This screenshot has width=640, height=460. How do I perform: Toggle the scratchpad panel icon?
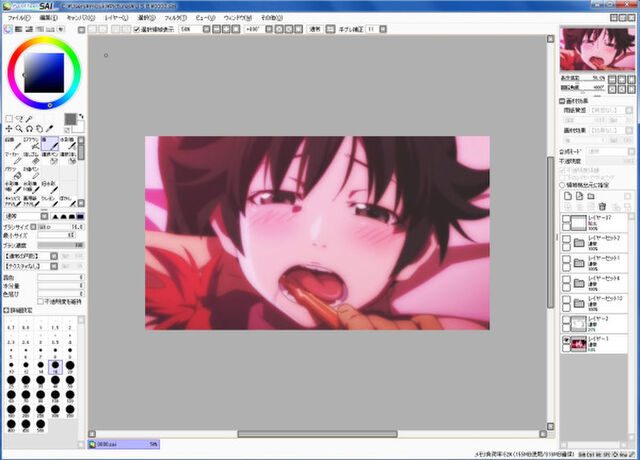[61, 29]
